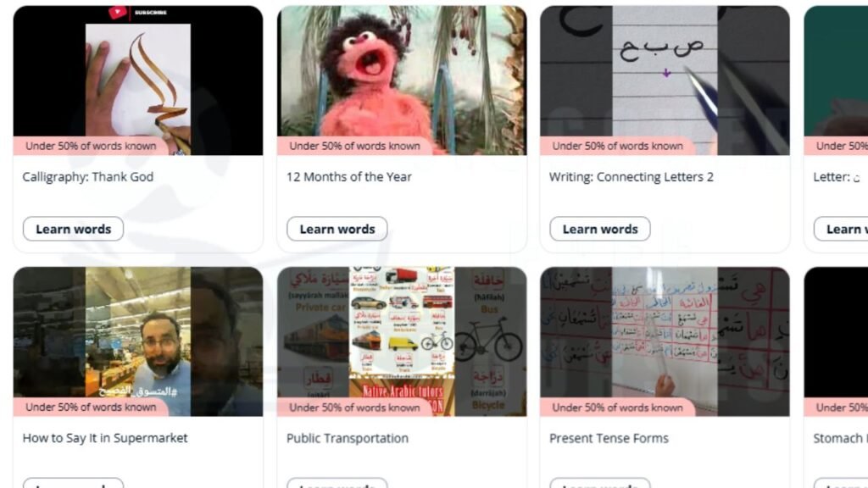The image size is (868, 488).
Task: Open the Public Transportation title link
Action: [347, 438]
